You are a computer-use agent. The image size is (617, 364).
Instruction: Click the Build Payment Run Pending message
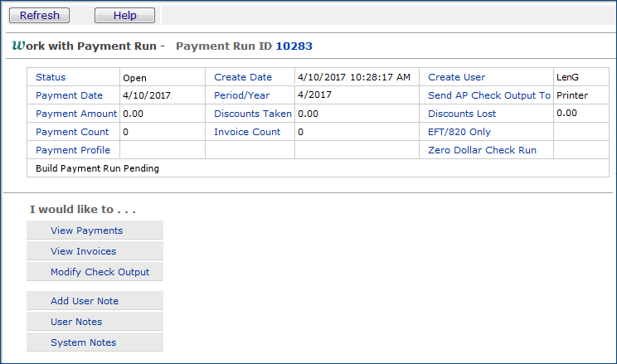tap(97, 168)
